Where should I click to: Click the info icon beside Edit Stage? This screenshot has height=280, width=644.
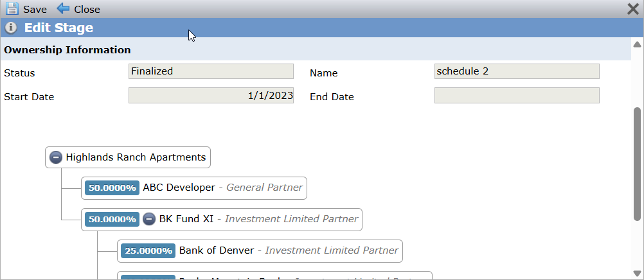[11, 28]
